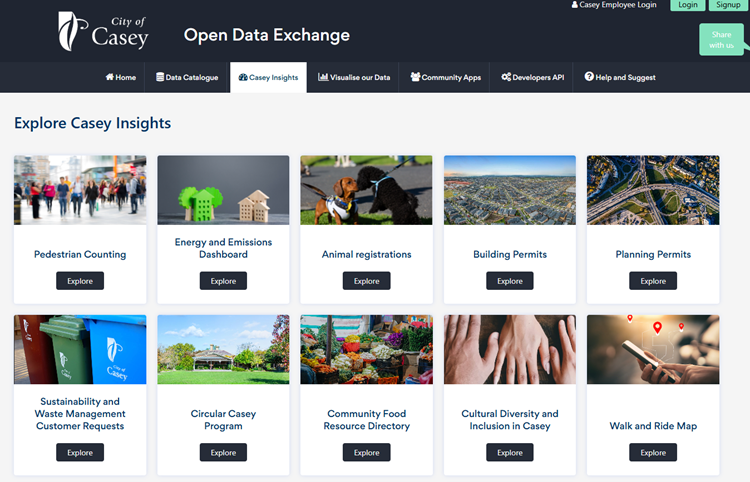The height and width of the screenshot is (482, 750).
Task: Explore Animal registrations
Action: pyautogui.click(x=366, y=281)
